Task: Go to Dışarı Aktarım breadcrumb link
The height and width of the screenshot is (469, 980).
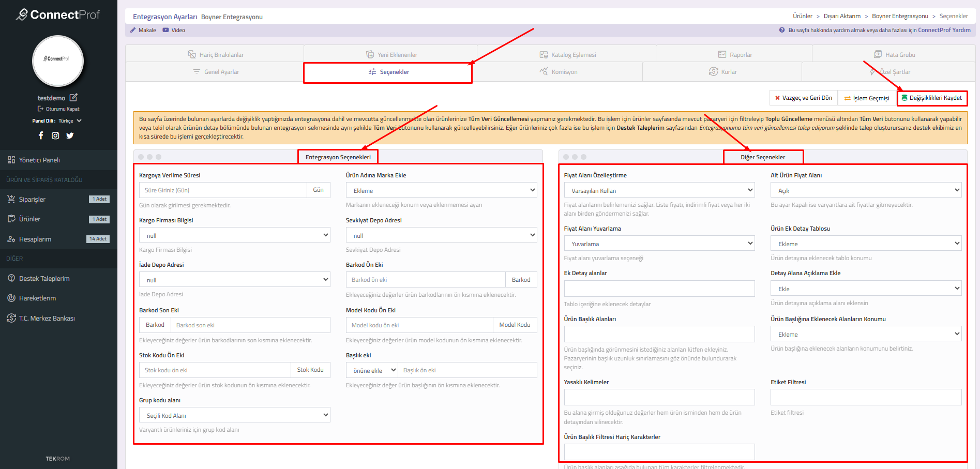Action: (842, 16)
